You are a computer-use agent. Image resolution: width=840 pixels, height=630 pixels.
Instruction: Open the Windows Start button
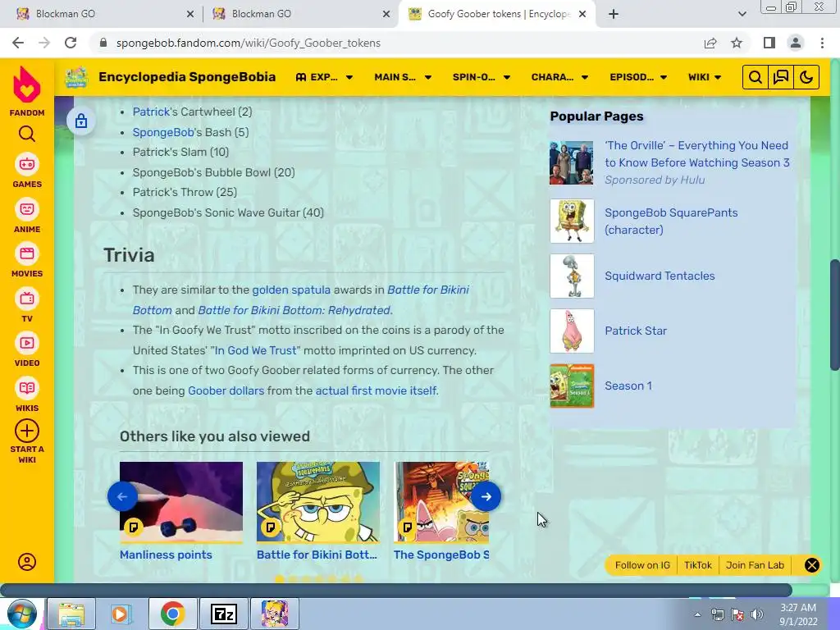(x=21, y=614)
